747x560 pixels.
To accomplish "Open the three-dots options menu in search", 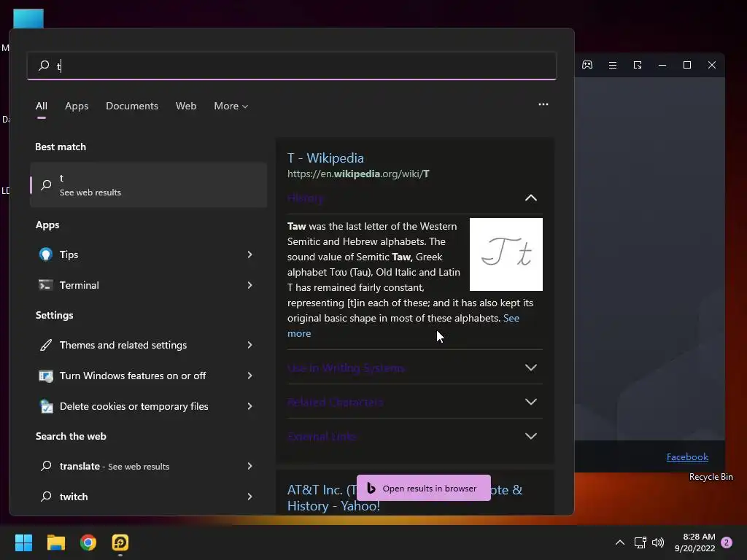I will click(x=543, y=104).
